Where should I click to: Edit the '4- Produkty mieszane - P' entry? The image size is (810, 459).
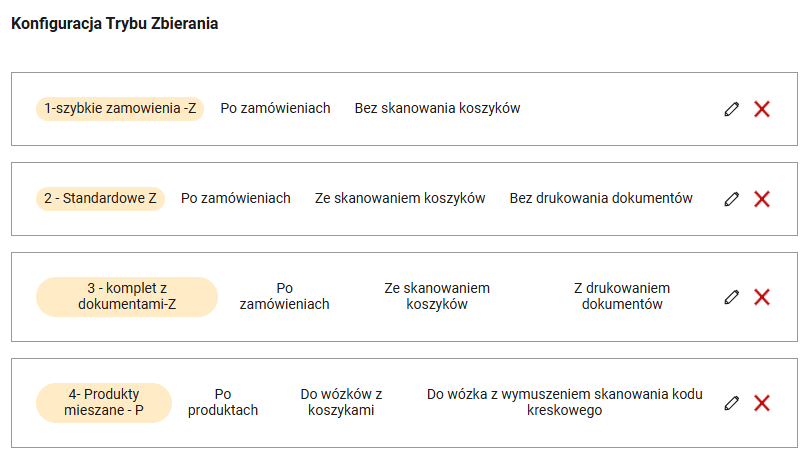coord(732,403)
